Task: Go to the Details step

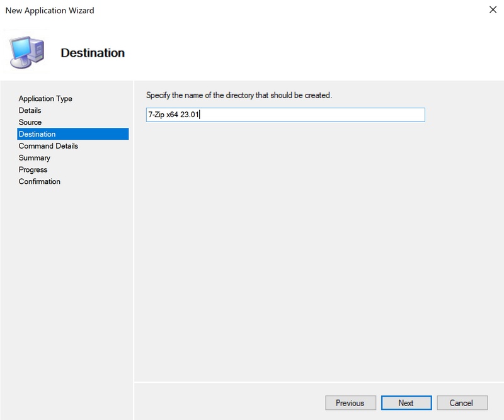Action: pyautogui.click(x=30, y=110)
